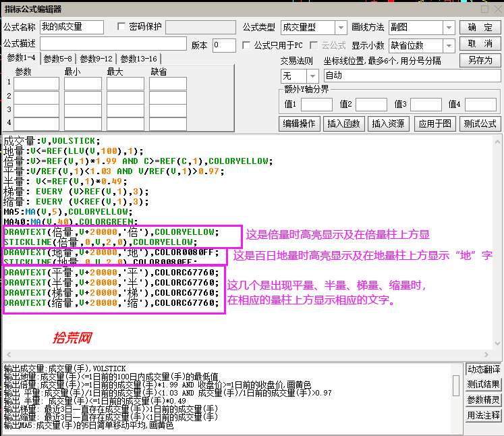The image size is (504, 436).
Task: Click the code line defining 平量
Action: 113,171
